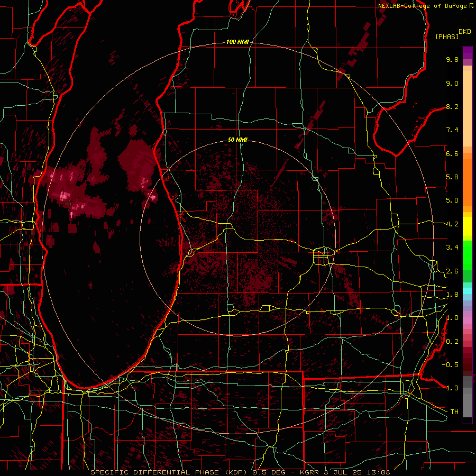
Task: Select the 2.6 scale value
Action: (x=452, y=271)
